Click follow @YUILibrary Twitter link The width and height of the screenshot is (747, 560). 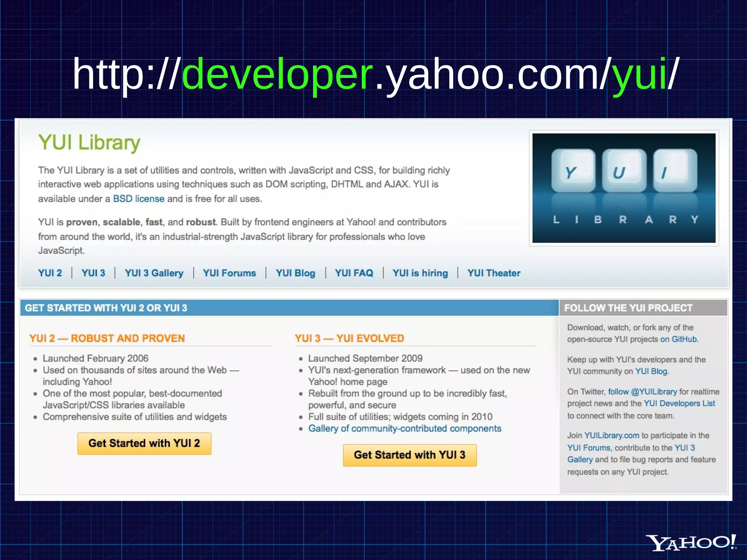click(642, 392)
